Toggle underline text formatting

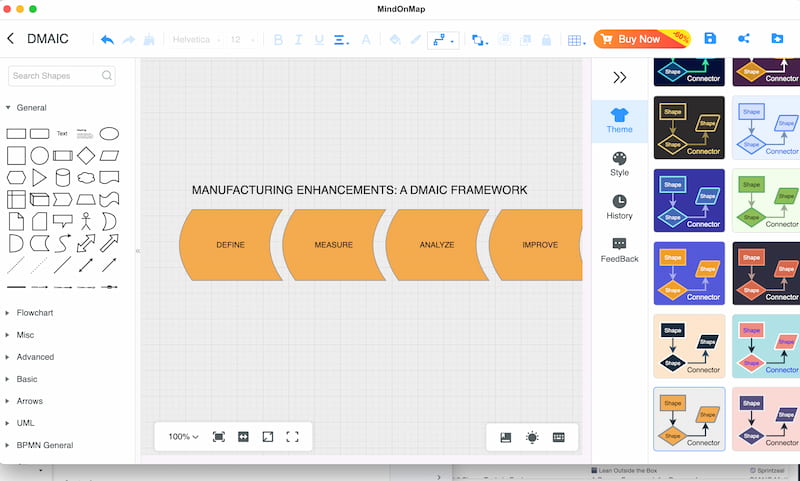point(319,40)
